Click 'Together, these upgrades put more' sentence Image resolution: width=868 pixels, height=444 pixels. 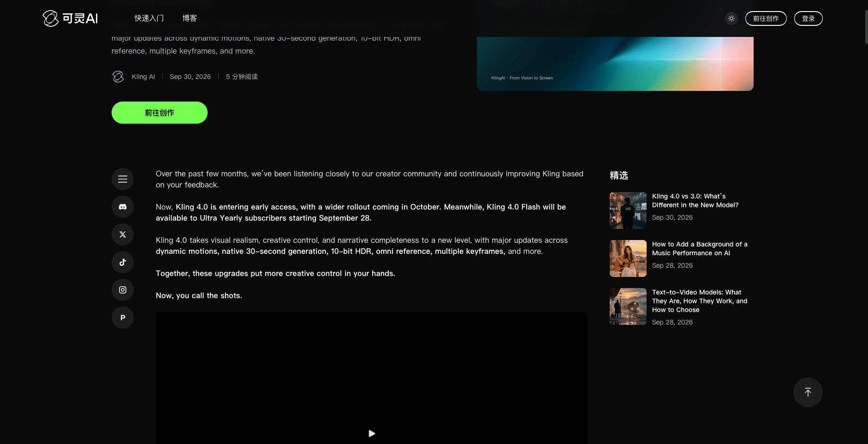(275, 273)
